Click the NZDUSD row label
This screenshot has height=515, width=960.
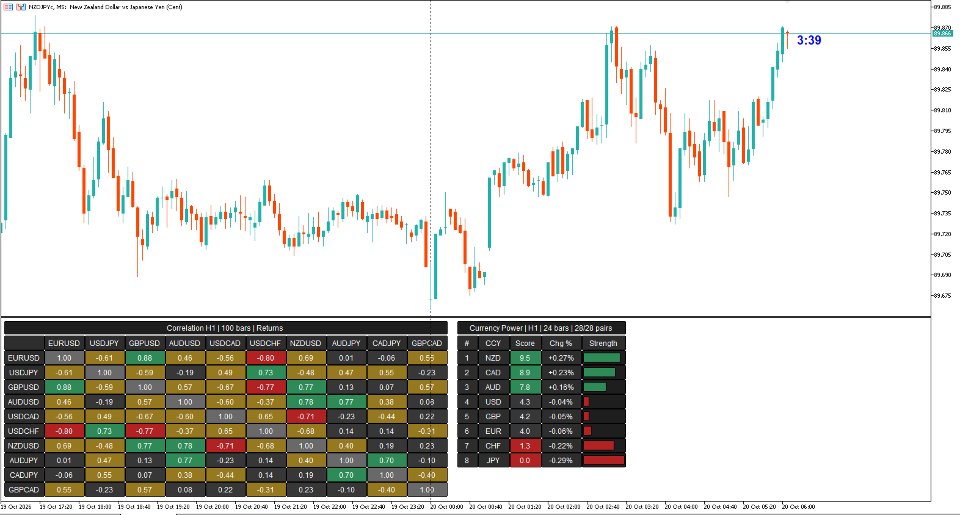click(24, 446)
